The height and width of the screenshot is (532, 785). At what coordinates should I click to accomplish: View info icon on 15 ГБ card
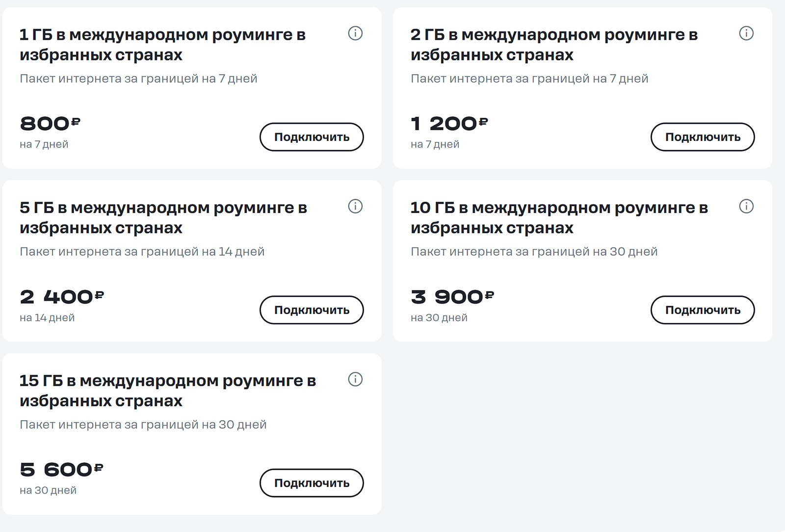[355, 379]
